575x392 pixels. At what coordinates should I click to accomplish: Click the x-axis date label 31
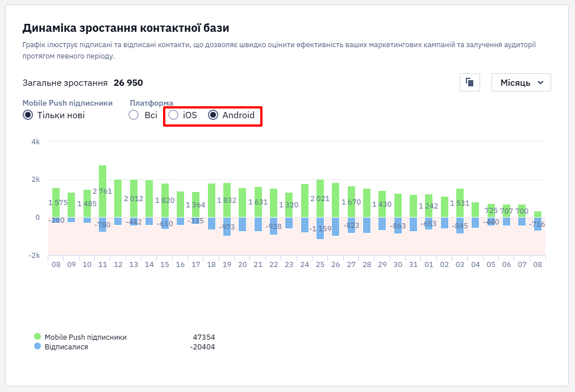413,264
